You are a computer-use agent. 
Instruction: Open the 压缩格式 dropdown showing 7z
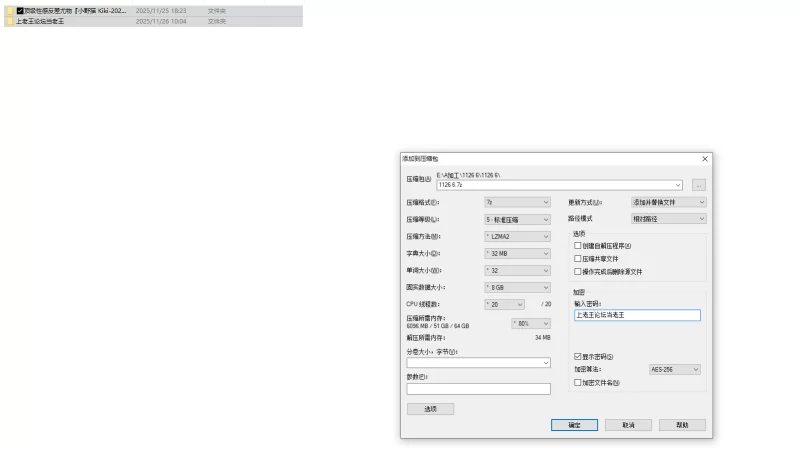pos(517,202)
